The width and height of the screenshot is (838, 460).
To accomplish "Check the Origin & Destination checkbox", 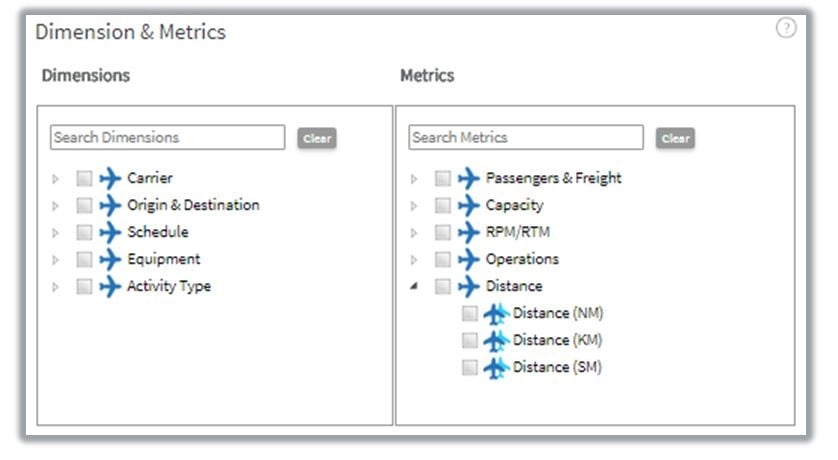I will (x=85, y=206).
